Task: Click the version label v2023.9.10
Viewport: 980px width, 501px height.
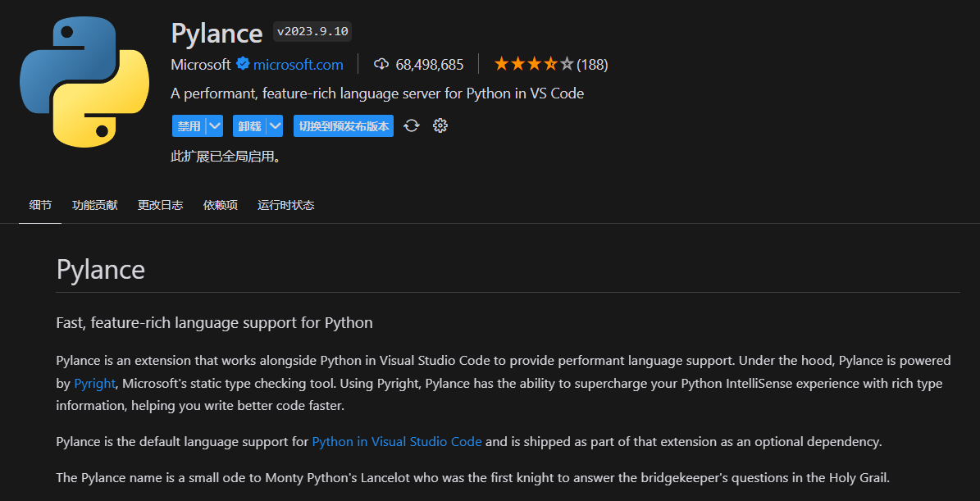Action: click(312, 32)
